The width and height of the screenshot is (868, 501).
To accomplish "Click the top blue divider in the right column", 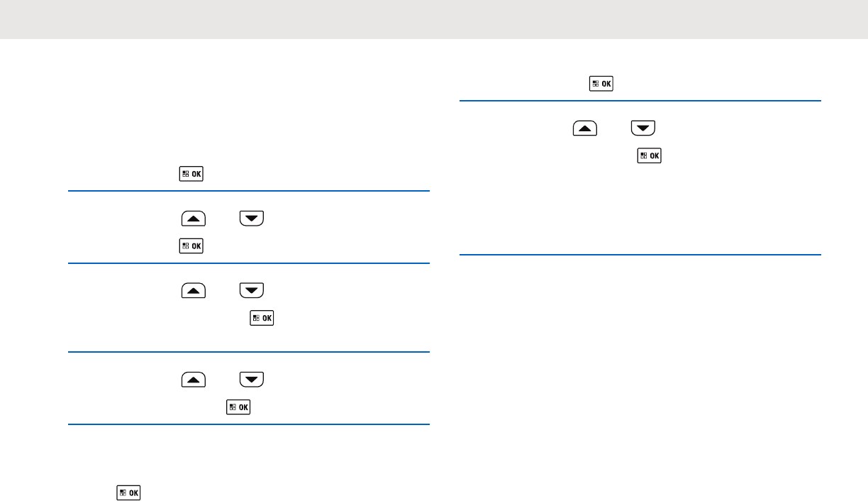I will 640,101.
